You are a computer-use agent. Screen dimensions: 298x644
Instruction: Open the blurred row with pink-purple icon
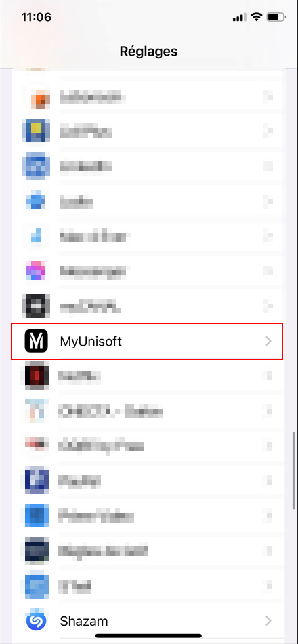[x=147, y=270]
